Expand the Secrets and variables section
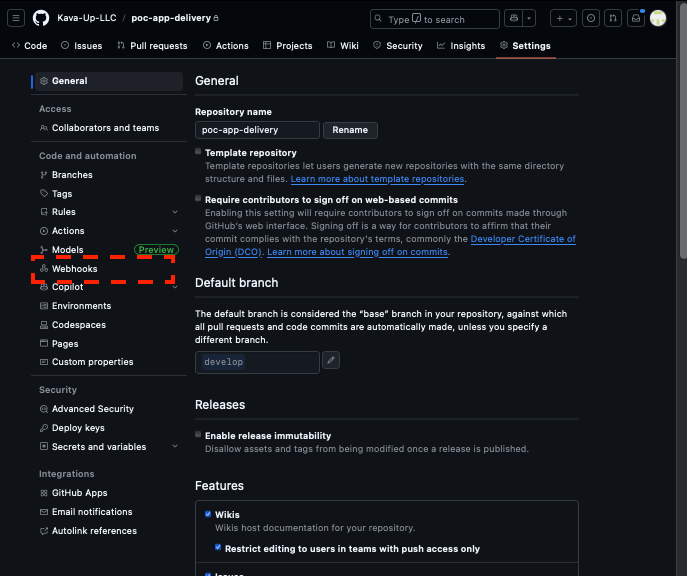This screenshot has width=687, height=576. click(175, 447)
